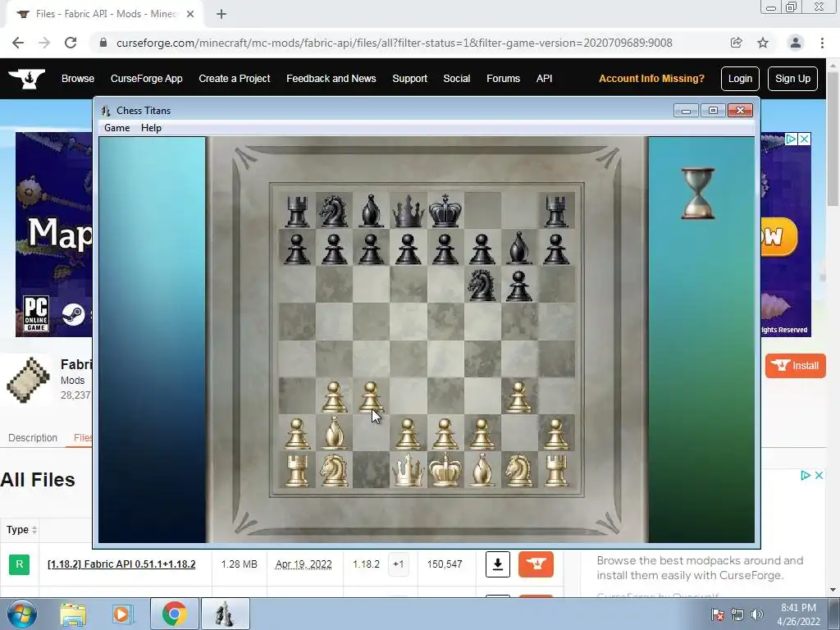Select the white pawn on h2
Viewport: 840px width, 630px height.
(556, 434)
